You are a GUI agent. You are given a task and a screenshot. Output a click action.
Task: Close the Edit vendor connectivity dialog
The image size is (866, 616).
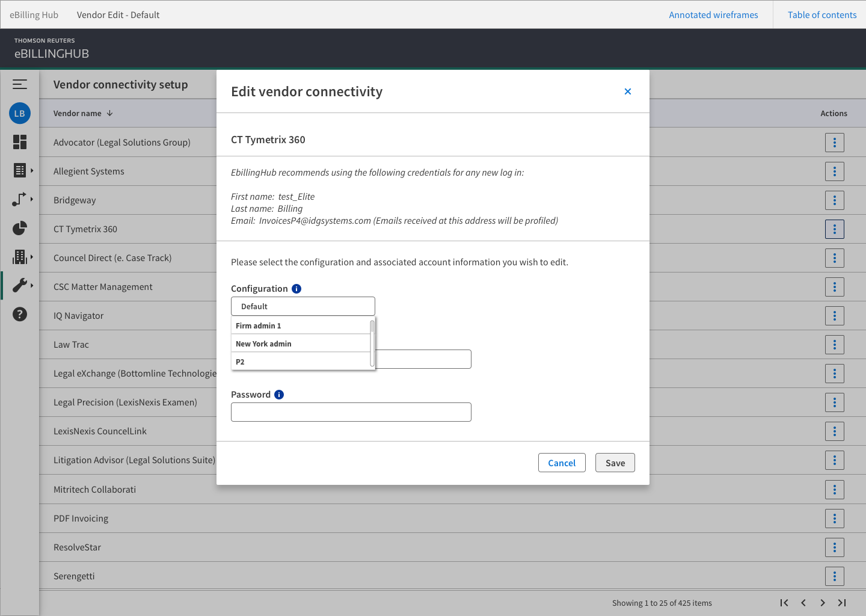pos(628,91)
